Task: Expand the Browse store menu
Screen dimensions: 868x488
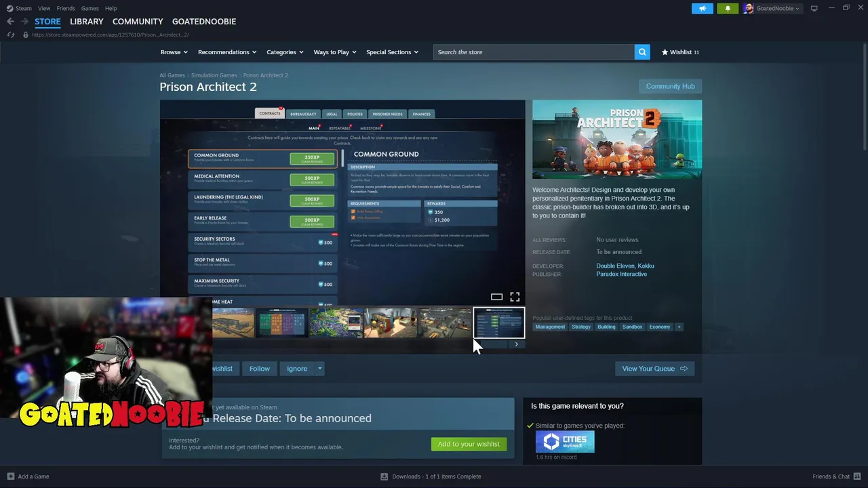Action: pyautogui.click(x=174, y=52)
